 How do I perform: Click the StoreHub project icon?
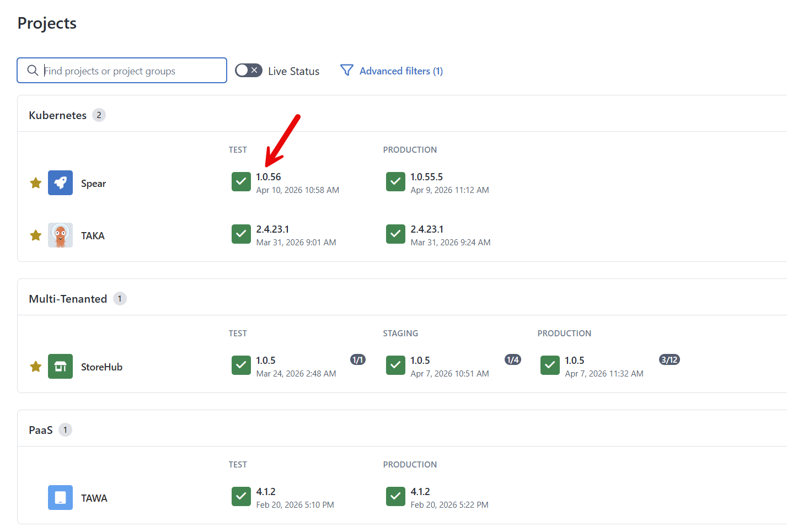pyautogui.click(x=60, y=366)
